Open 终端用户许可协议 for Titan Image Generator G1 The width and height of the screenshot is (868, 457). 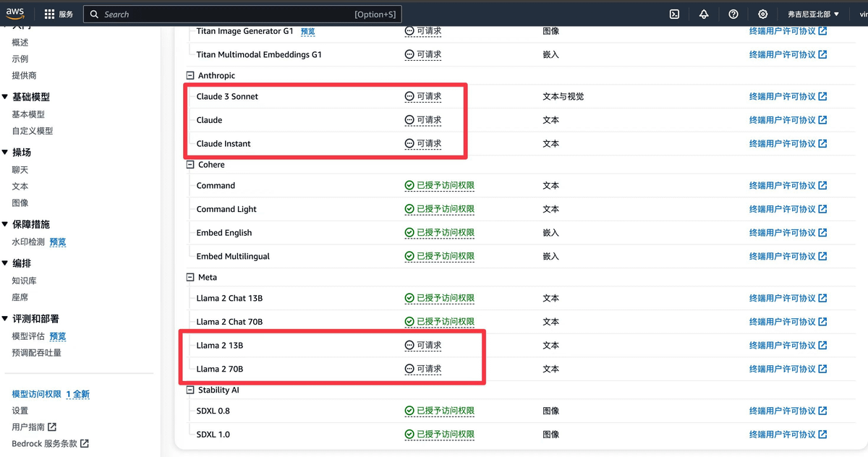[x=788, y=32]
